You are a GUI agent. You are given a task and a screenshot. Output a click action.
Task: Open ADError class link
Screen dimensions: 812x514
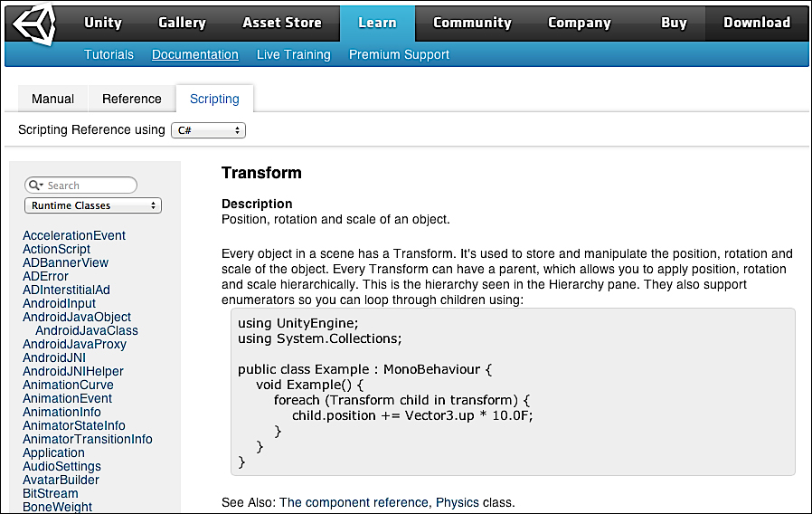click(x=45, y=276)
